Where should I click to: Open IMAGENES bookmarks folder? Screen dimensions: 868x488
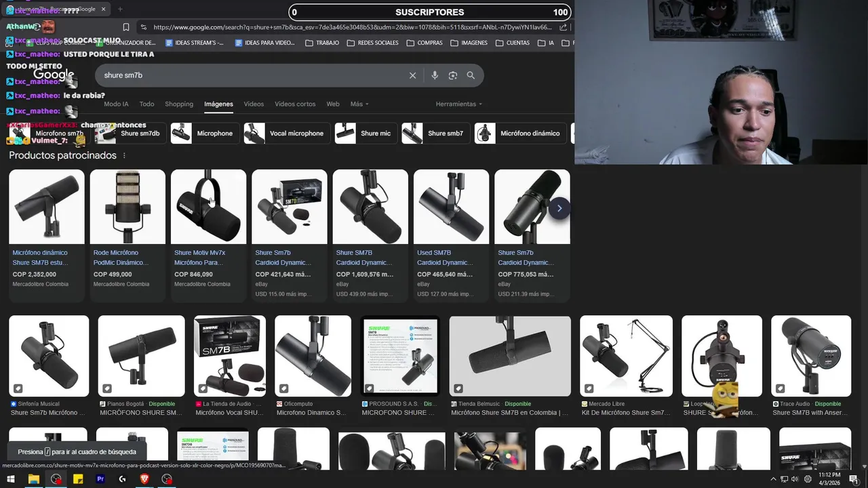(x=469, y=43)
